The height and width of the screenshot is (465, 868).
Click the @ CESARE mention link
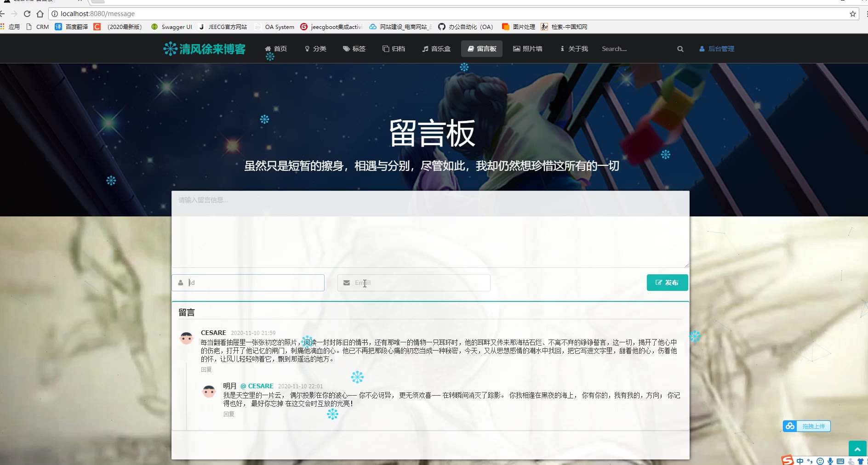point(257,386)
